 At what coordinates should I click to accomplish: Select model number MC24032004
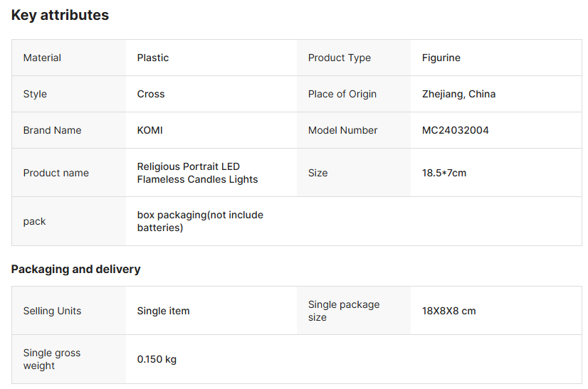coord(456,130)
